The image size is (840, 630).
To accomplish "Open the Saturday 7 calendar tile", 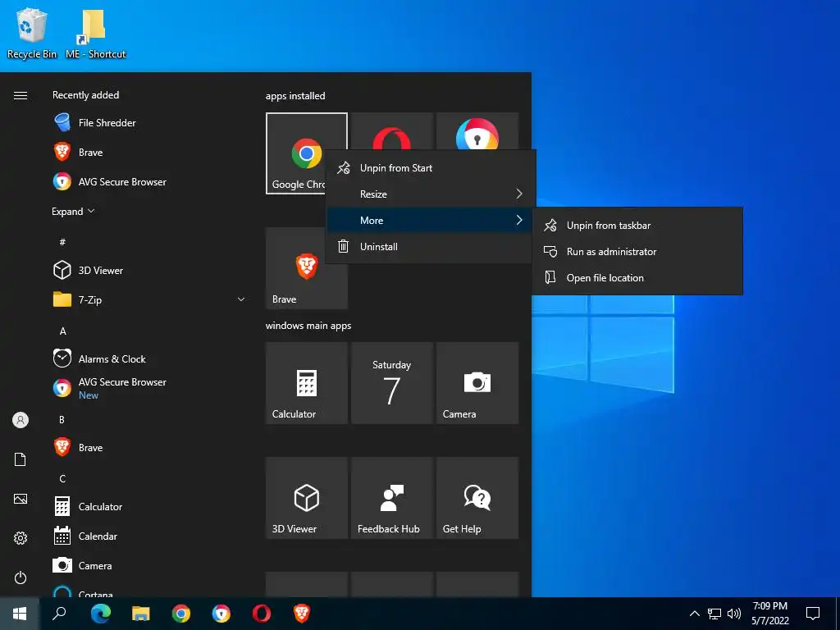I will point(392,383).
